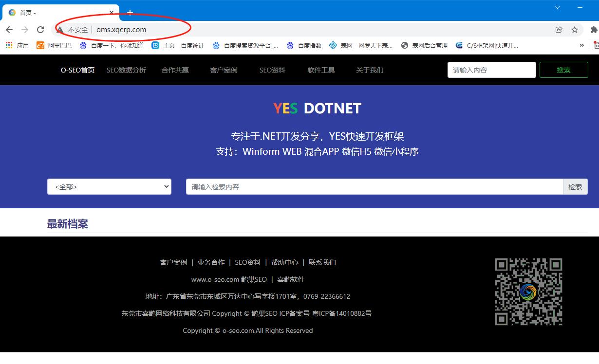Open the 帮助中心 footer link
The width and height of the screenshot is (599, 364).
click(284, 262)
